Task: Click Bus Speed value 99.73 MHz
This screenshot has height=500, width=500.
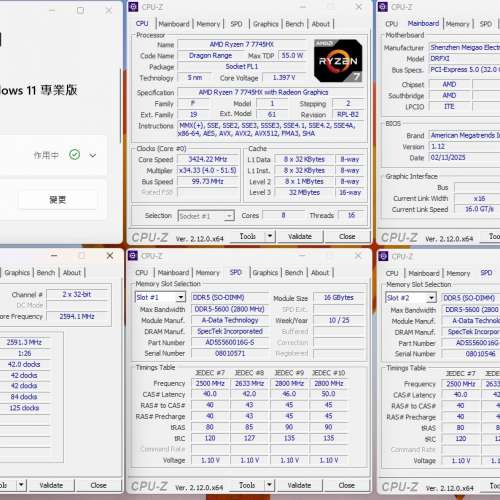Action: (208, 181)
